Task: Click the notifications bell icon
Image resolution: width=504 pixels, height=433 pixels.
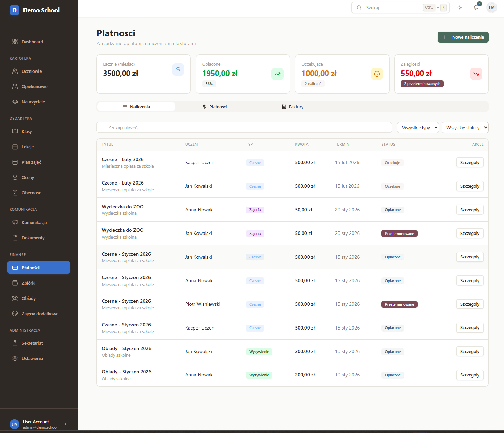Action: point(476,7)
